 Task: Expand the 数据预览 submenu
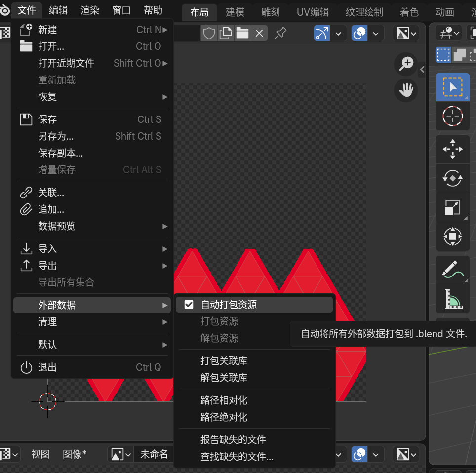click(x=92, y=226)
